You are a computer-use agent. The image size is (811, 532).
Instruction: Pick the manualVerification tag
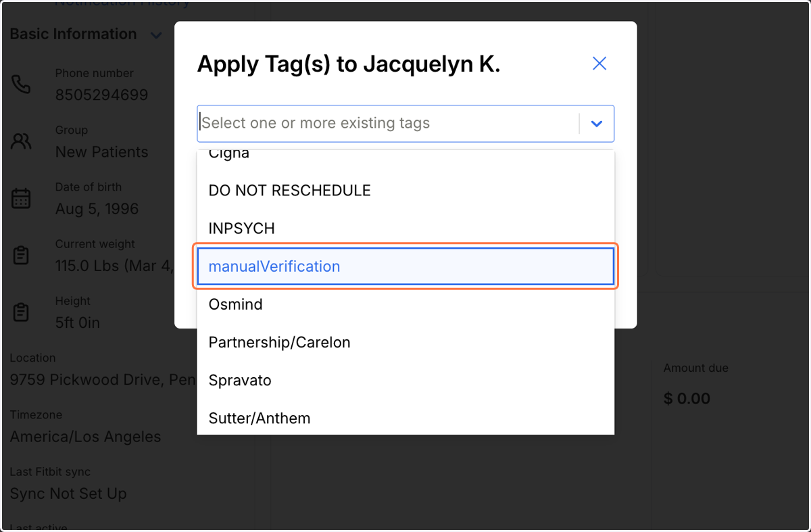pos(405,266)
